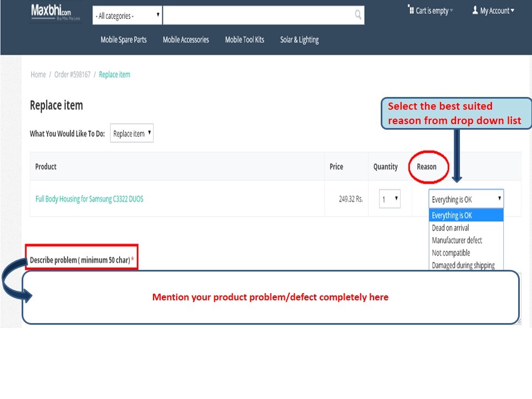The height and width of the screenshot is (399, 532).
Task: Expand the All categories dropdown
Action: tap(127, 16)
